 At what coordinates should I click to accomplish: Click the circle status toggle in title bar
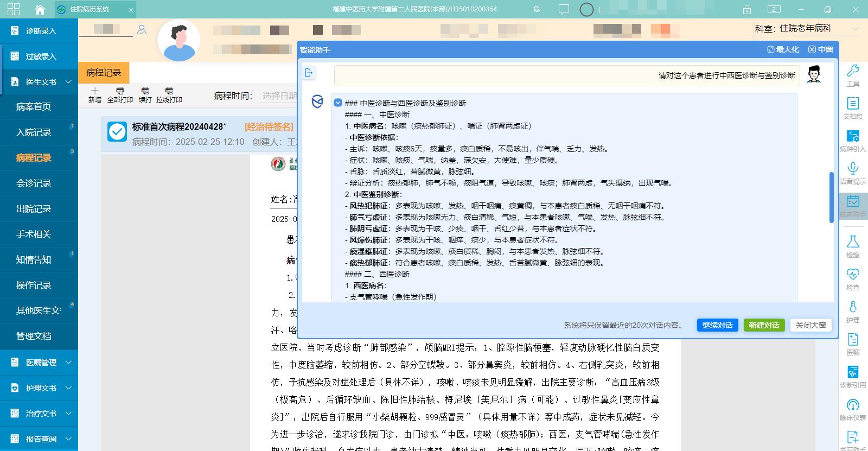tap(586, 10)
